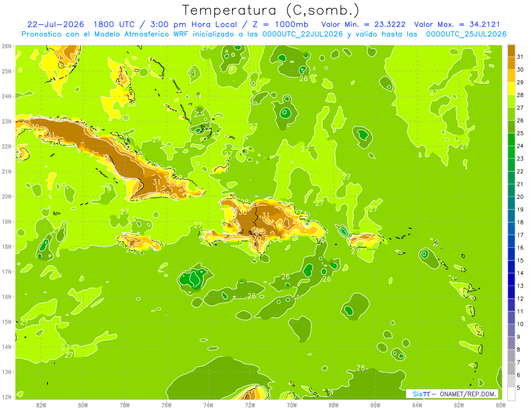This screenshot has width=532, height=411.
Task: Click the 60W longitude axis label
Action: click(501, 405)
